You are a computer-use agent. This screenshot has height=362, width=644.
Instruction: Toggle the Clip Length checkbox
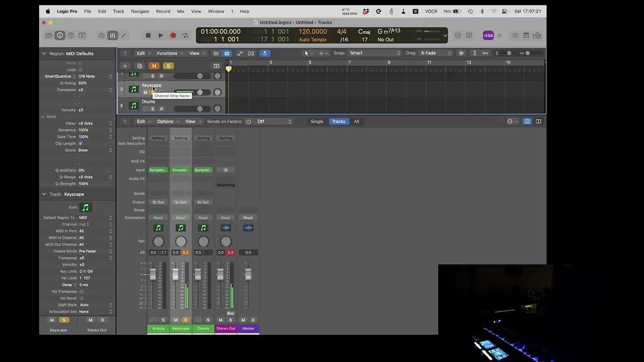coord(80,143)
